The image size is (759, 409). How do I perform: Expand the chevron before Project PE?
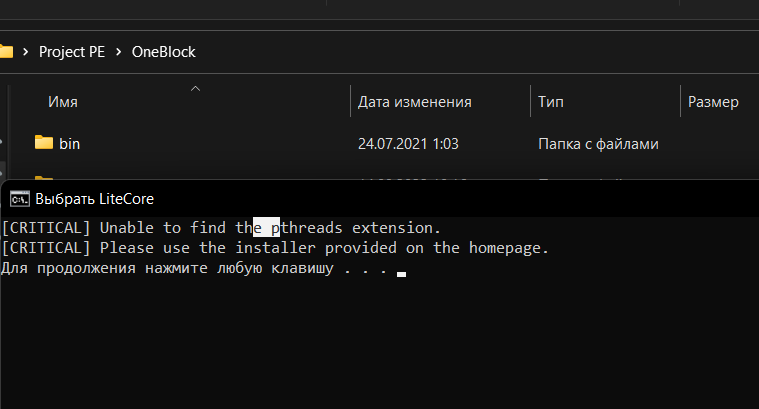(x=26, y=51)
